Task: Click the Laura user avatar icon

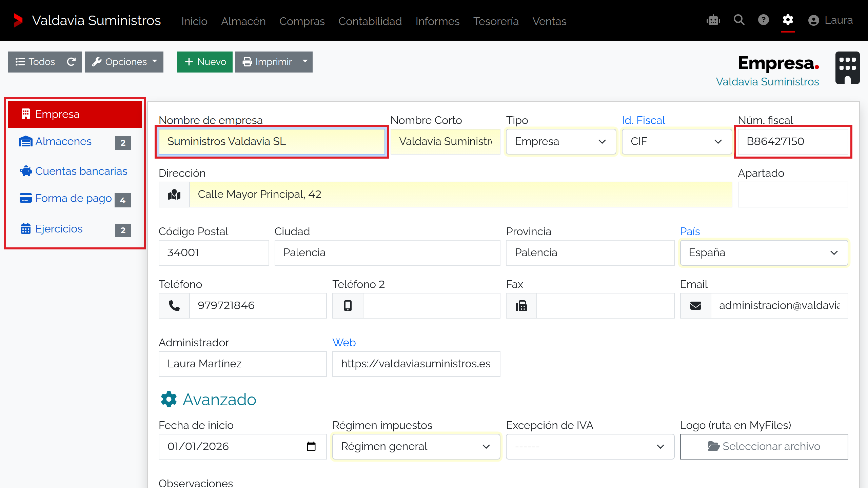Action: point(814,20)
